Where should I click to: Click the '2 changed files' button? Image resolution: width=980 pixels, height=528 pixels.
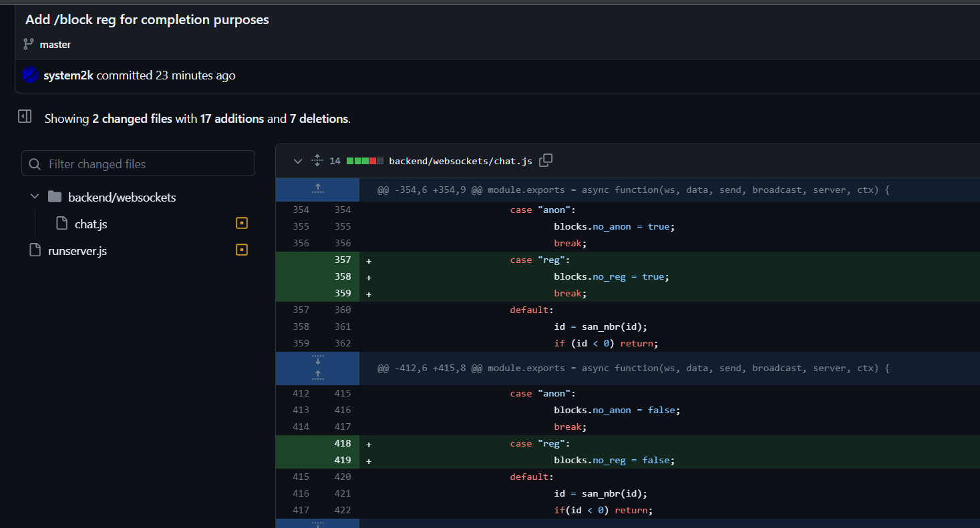tap(132, 119)
